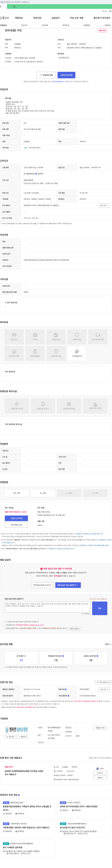The width and height of the screenshot is (112, 868).
Task: Expand the 지도 보기 dropdown in 근무 예정지 row
Action: click(104, 206)
